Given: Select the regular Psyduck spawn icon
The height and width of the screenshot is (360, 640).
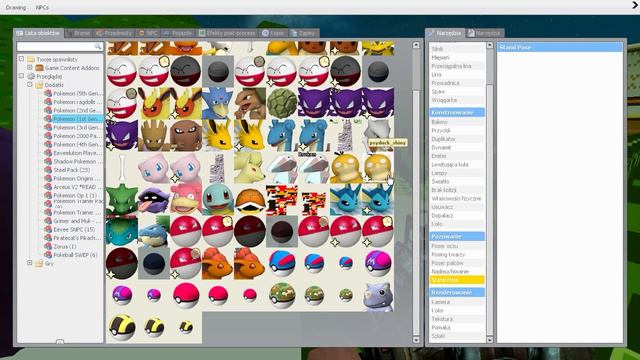Looking at the screenshot, I should pos(346,168).
